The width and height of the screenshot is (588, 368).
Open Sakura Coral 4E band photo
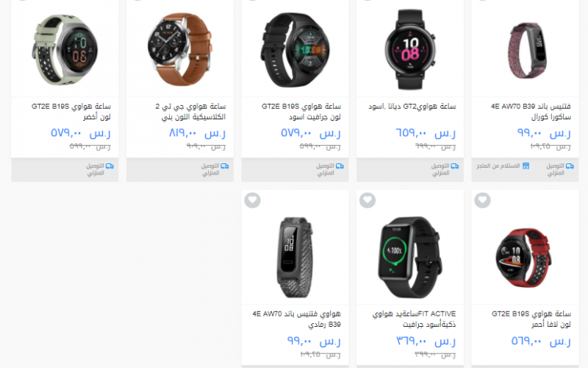527,51
